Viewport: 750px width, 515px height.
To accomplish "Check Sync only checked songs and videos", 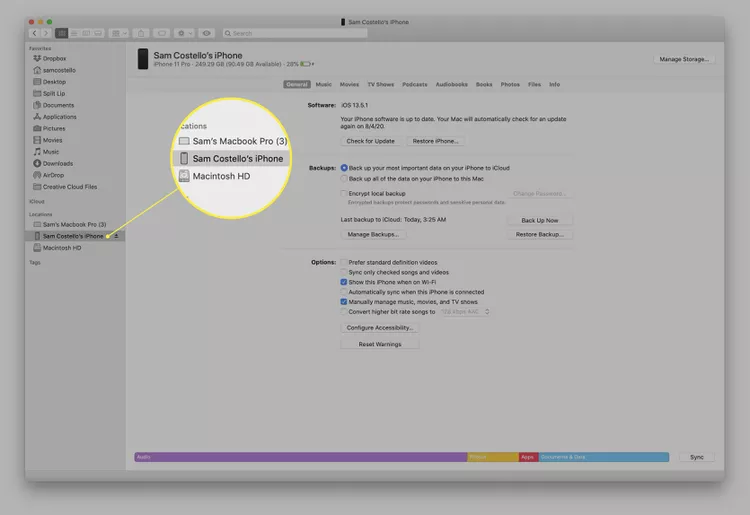I will [343, 272].
